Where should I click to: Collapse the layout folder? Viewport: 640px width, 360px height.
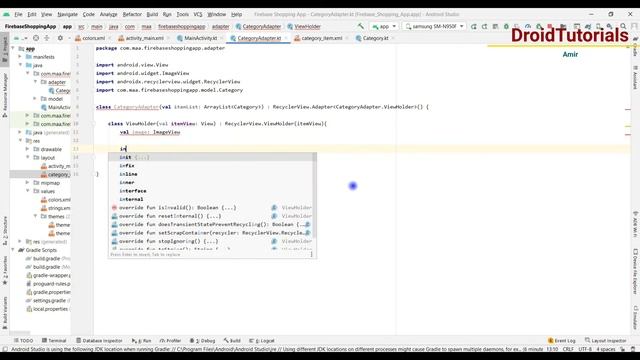coord(28,157)
